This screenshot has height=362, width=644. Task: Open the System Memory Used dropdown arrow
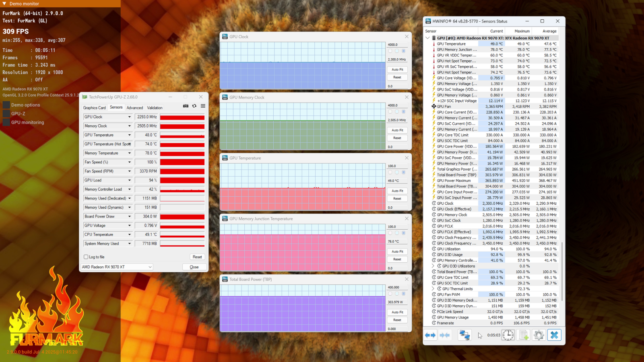click(x=129, y=244)
